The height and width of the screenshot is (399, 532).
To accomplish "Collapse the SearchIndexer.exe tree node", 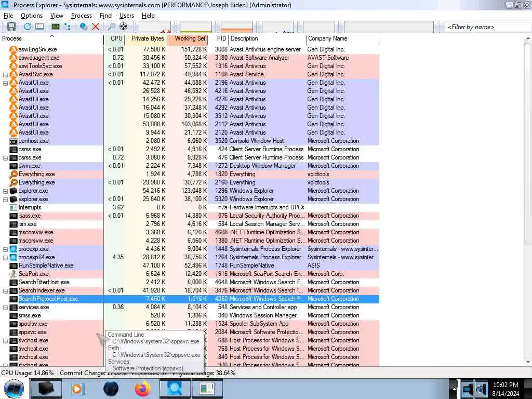I will [5, 291].
